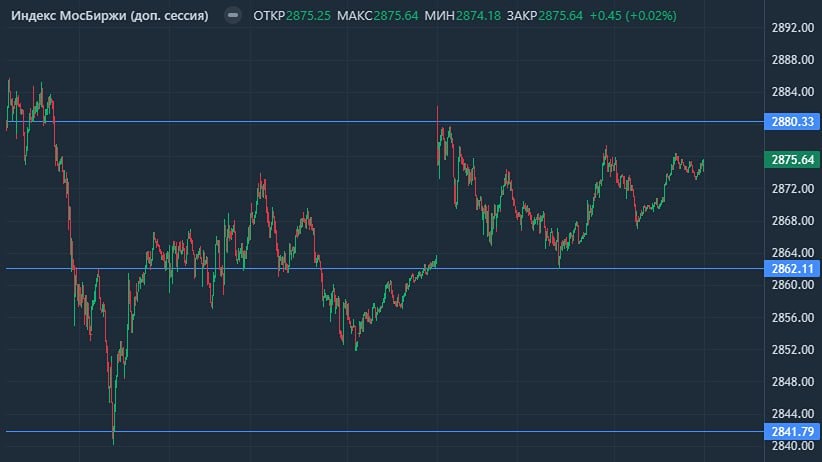Click the 2892.00 price axis label
The image size is (822, 462).
tap(793, 28)
